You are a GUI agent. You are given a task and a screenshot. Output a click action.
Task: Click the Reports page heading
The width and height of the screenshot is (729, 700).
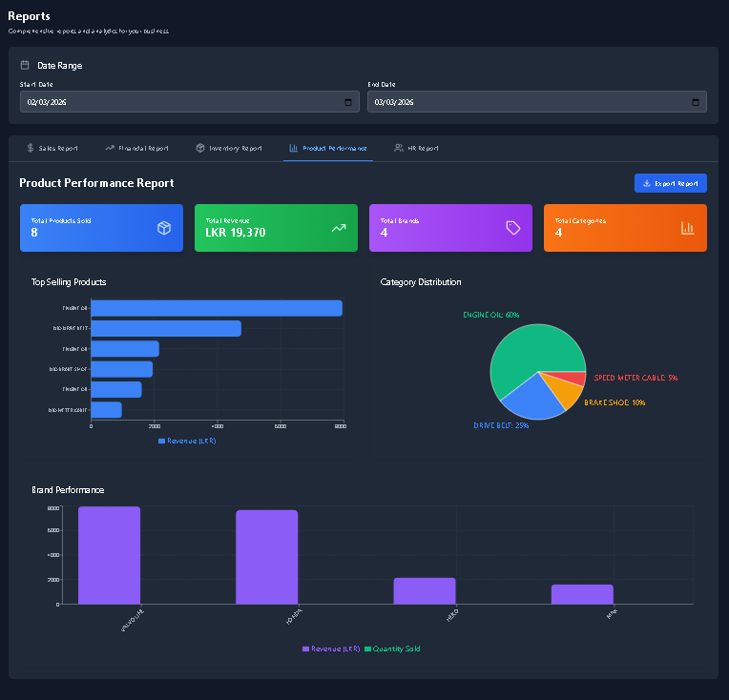(x=29, y=16)
